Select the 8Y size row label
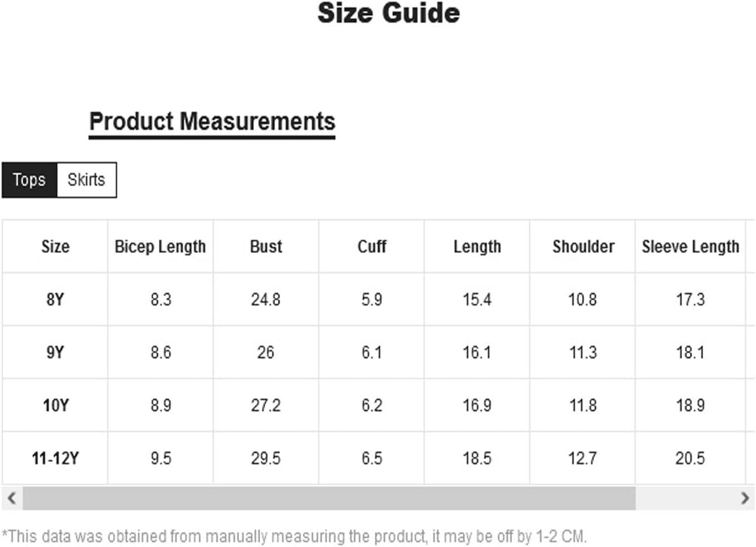The height and width of the screenshot is (547, 756). pyautogui.click(x=55, y=300)
